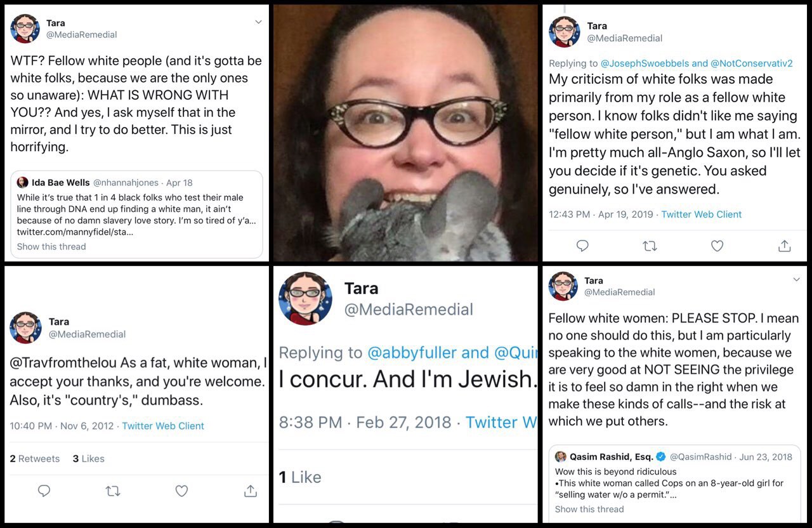
Task: Open the center photo with chinchilla
Action: [x=405, y=133]
